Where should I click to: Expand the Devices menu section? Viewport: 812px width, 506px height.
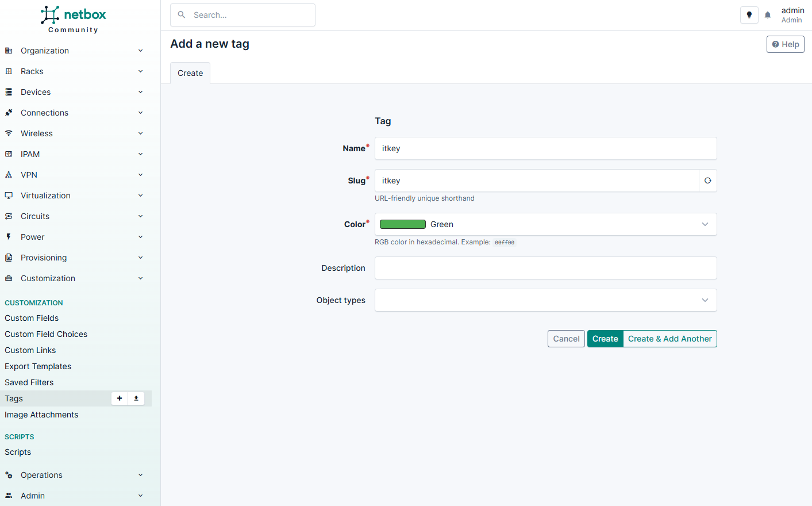pos(74,92)
